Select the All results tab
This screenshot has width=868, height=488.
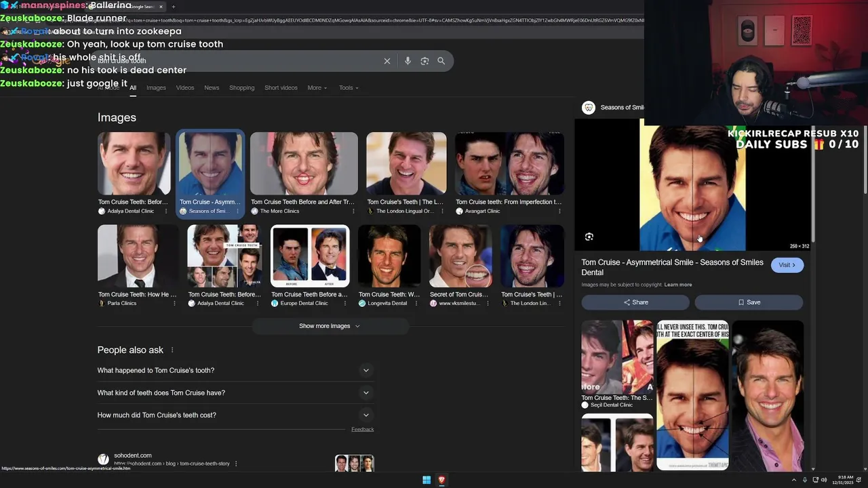(133, 87)
